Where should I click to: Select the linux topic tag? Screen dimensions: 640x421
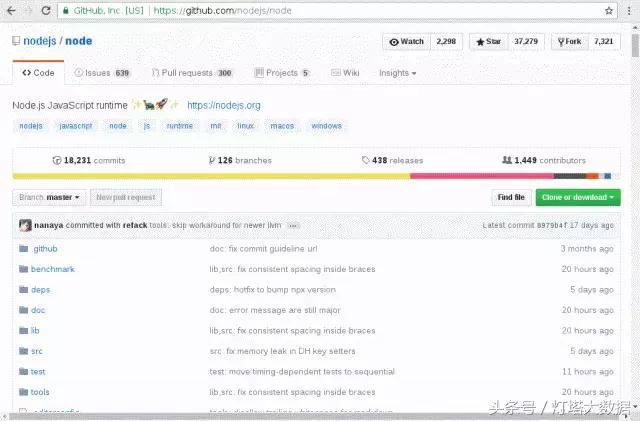pyautogui.click(x=246, y=126)
